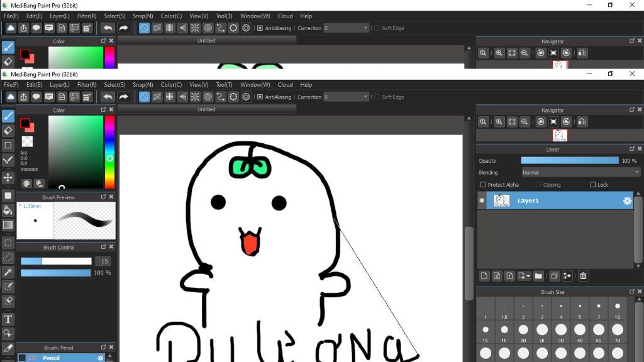This screenshot has height=362, width=644.
Task: Enable curve snap in front window
Action: (221, 97)
